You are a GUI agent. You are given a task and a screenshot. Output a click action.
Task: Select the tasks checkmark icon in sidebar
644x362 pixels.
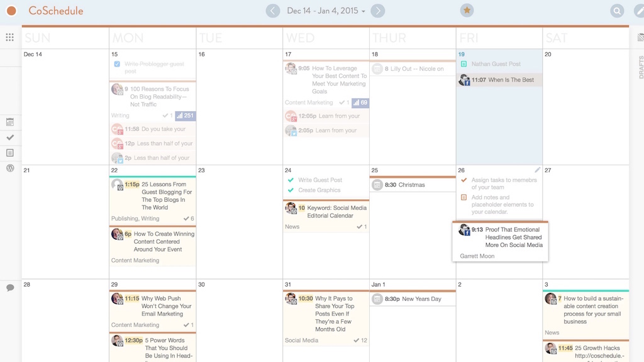10,138
